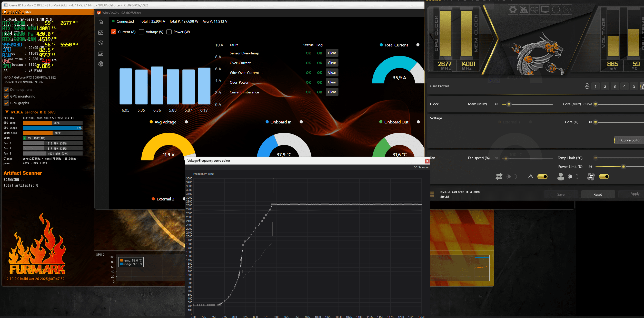Turn off the auto fan toggle

[542, 177]
